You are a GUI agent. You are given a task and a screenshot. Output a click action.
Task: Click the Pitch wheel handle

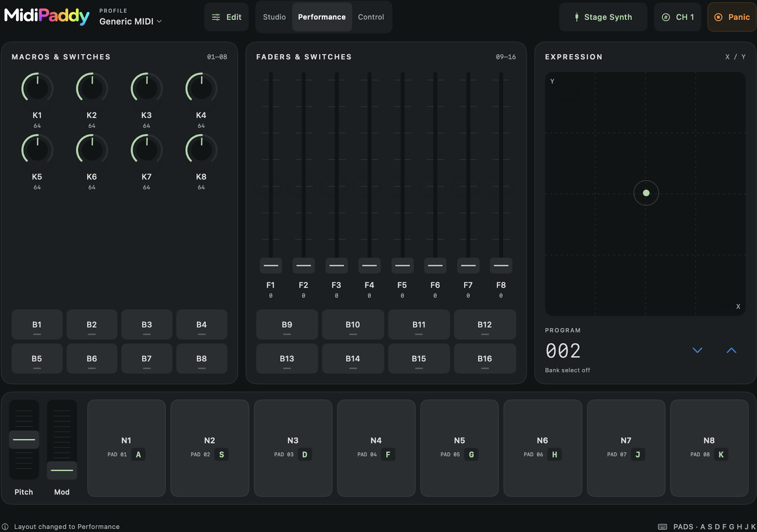24,439
